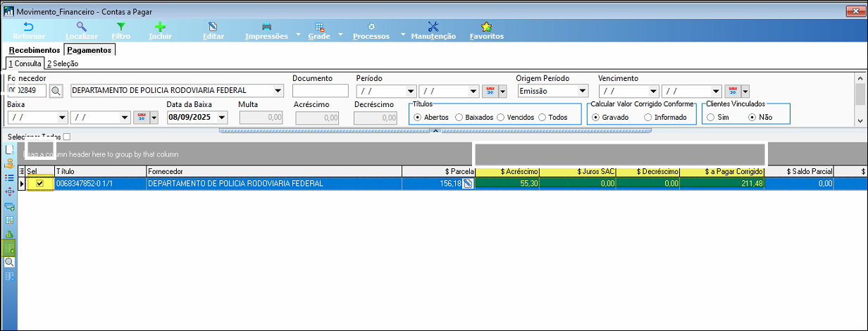The height and width of the screenshot is (331, 868).
Task: Switch to the Pagamentos tab
Action: pyautogui.click(x=89, y=50)
